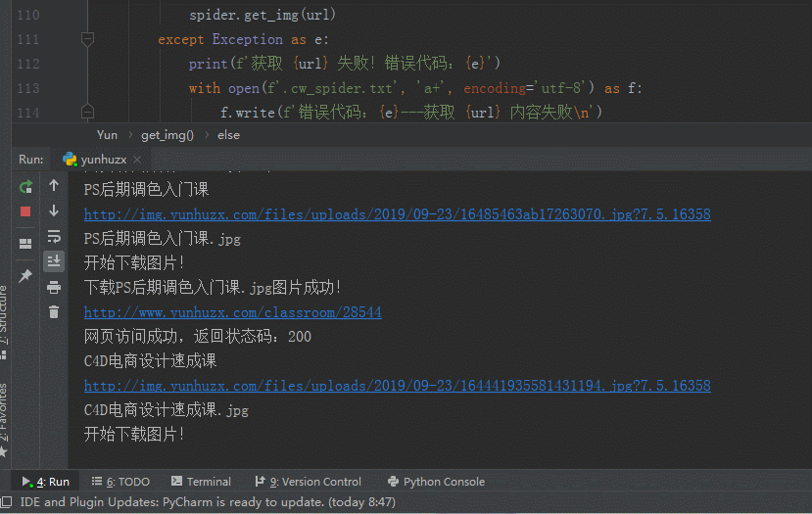Click line number 110 in the gutter
Screen dimensions: 812x514
click(28, 15)
